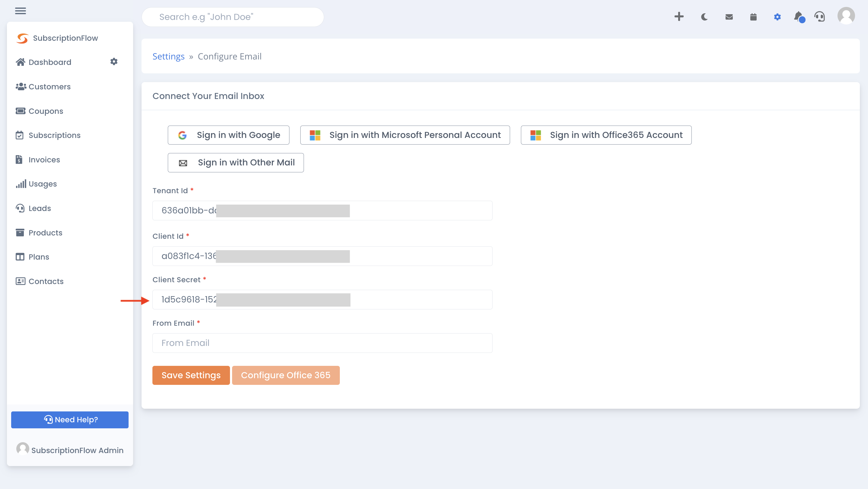Screen dimensions: 868x489
Task: Open the top bar mail icon
Action: click(x=729, y=17)
